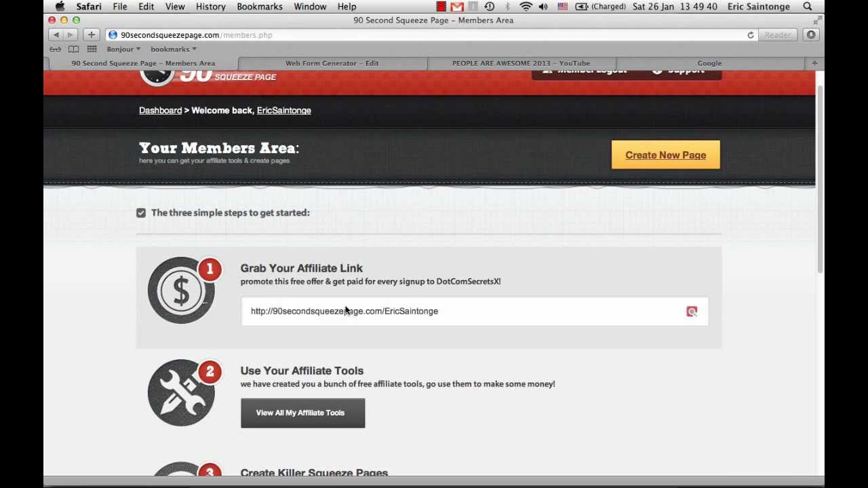Add a new tab with plus icon

814,63
